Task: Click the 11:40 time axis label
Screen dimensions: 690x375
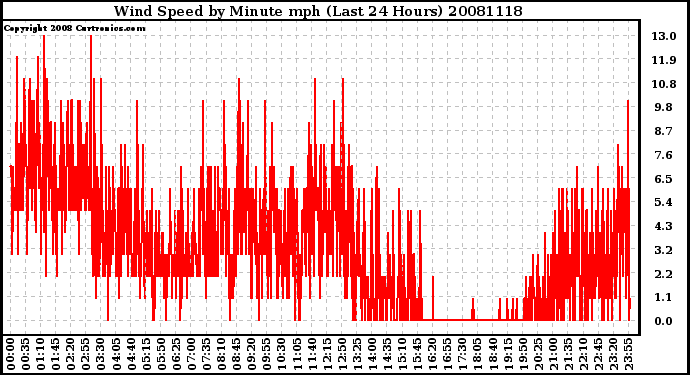Action: (x=312, y=354)
